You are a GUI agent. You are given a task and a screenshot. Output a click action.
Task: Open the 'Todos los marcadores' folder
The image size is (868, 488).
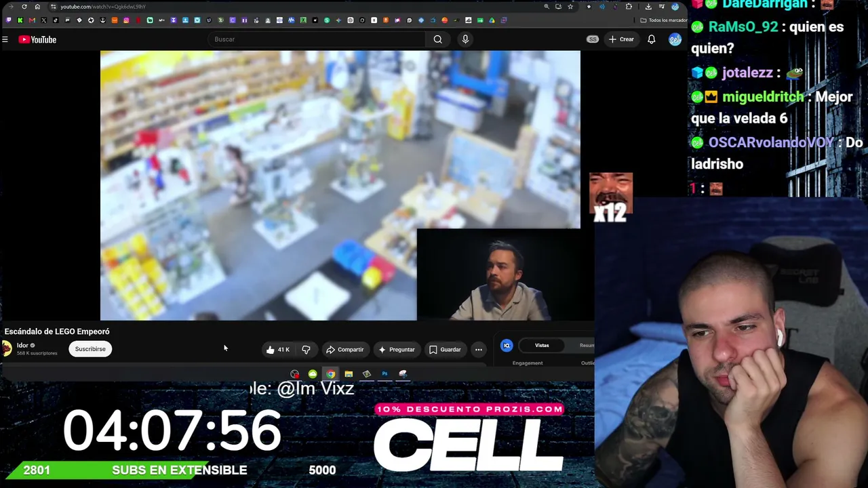point(663,20)
